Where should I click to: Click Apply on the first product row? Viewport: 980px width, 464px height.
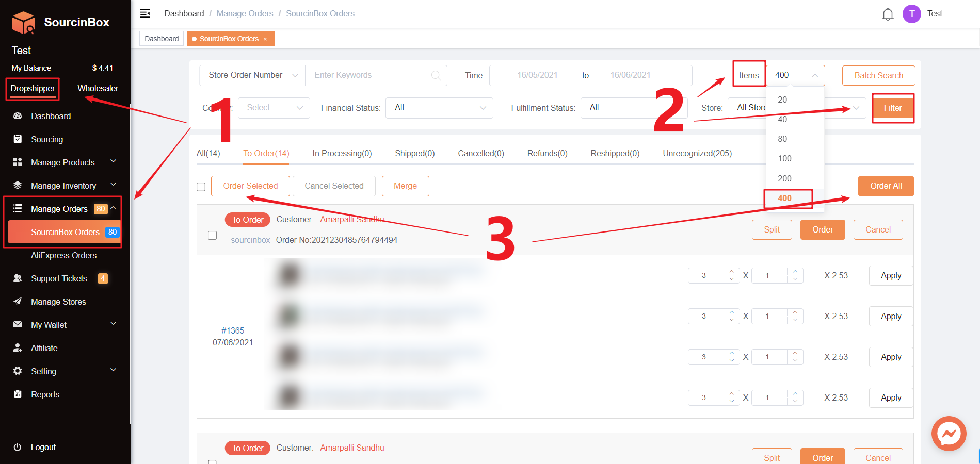coord(891,275)
